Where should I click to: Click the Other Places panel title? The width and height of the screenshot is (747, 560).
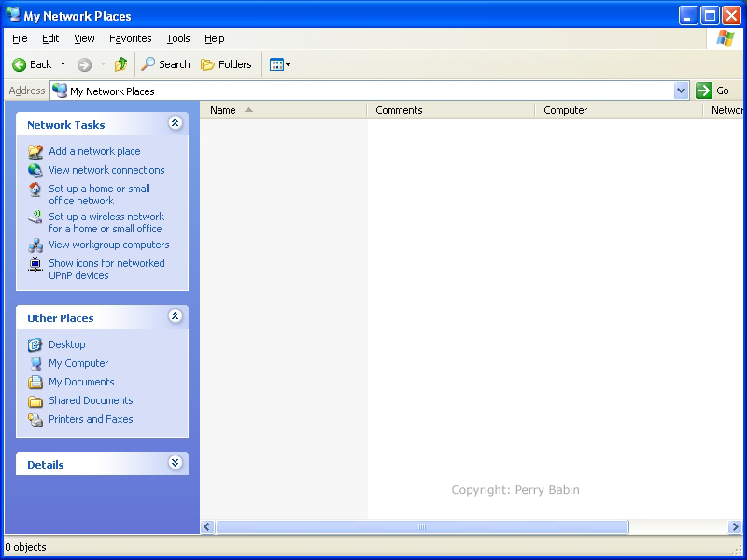61,318
